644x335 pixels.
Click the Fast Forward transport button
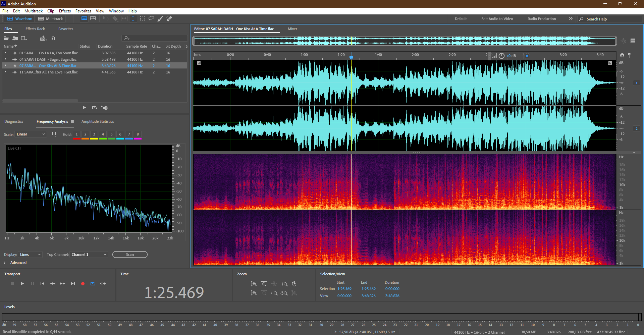(62, 284)
